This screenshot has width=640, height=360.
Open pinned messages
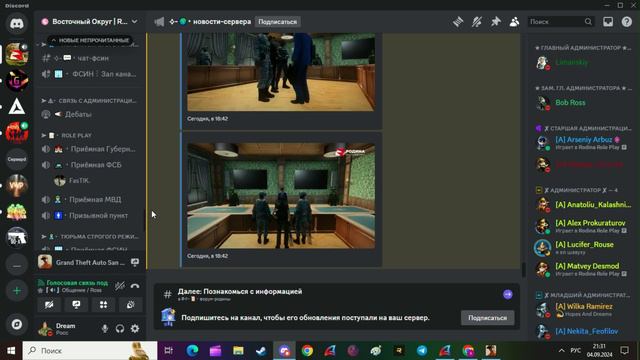pos(496,22)
